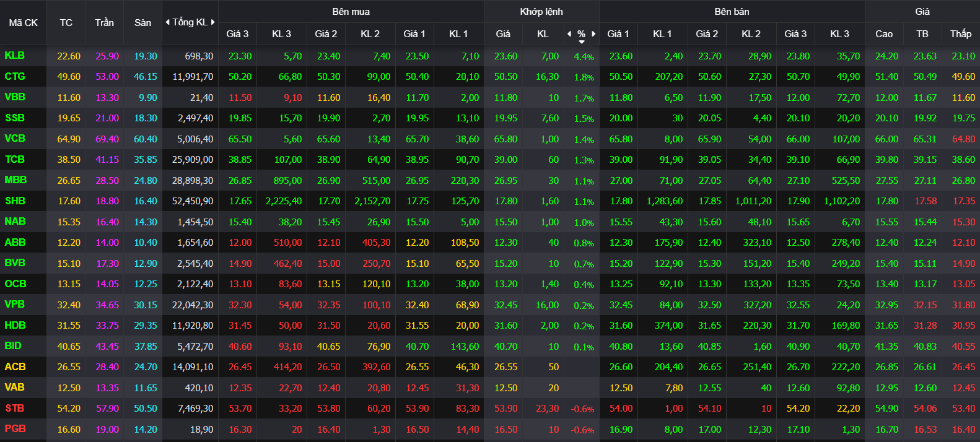Open stock symbol VBB
This screenshot has width=980, height=442.
tap(15, 97)
